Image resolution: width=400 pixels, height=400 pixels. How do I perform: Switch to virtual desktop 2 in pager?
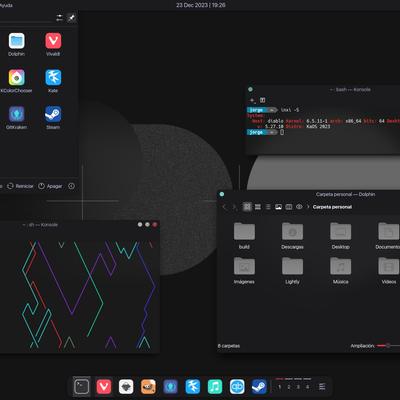tap(289, 387)
